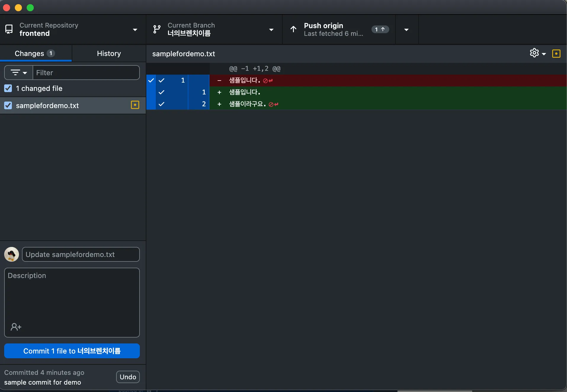Viewport: 567px width, 392px height.
Task: Click no-newline icon on removed line
Action: click(268, 81)
